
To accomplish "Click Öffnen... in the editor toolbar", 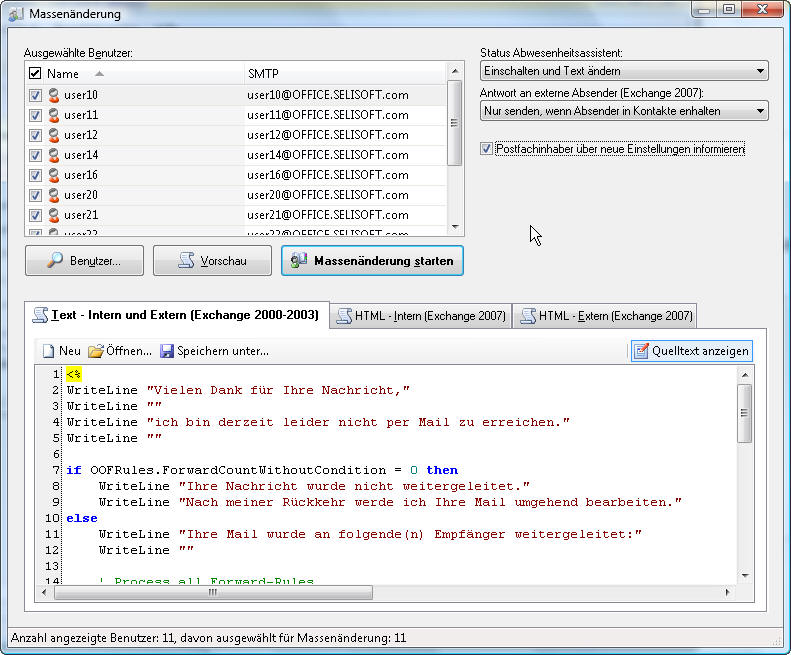I will pos(120,351).
